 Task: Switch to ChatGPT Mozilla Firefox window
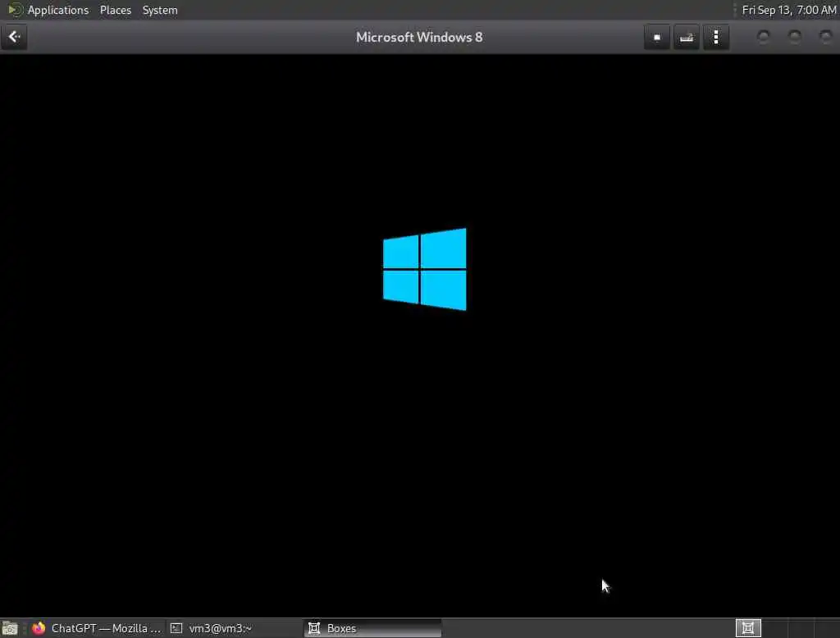(97, 628)
